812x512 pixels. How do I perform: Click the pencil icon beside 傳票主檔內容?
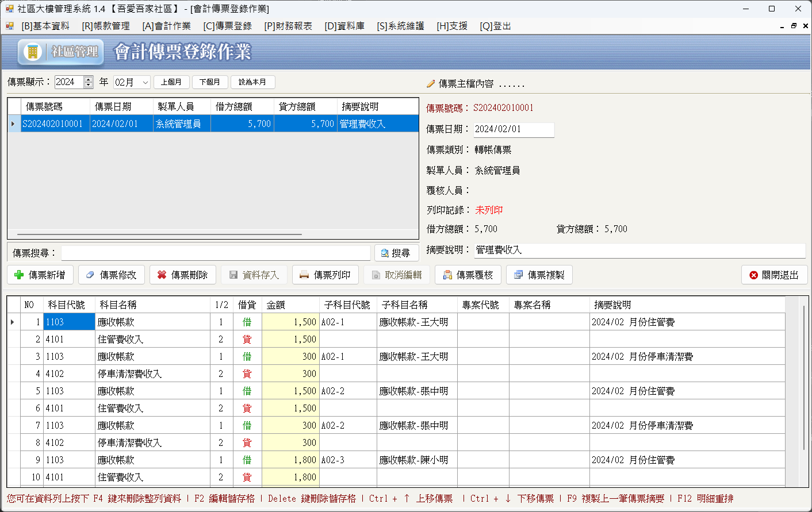(431, 84)
